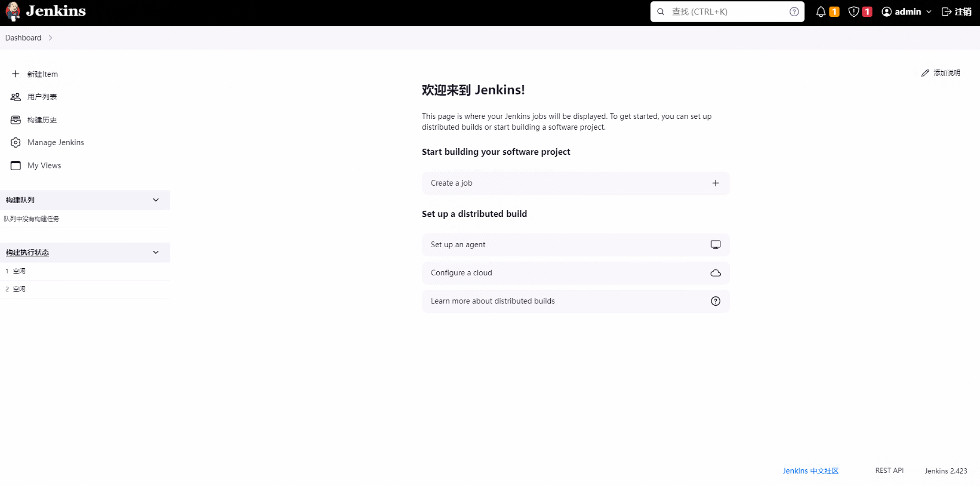Open Manage Jenkins settings

55,142
